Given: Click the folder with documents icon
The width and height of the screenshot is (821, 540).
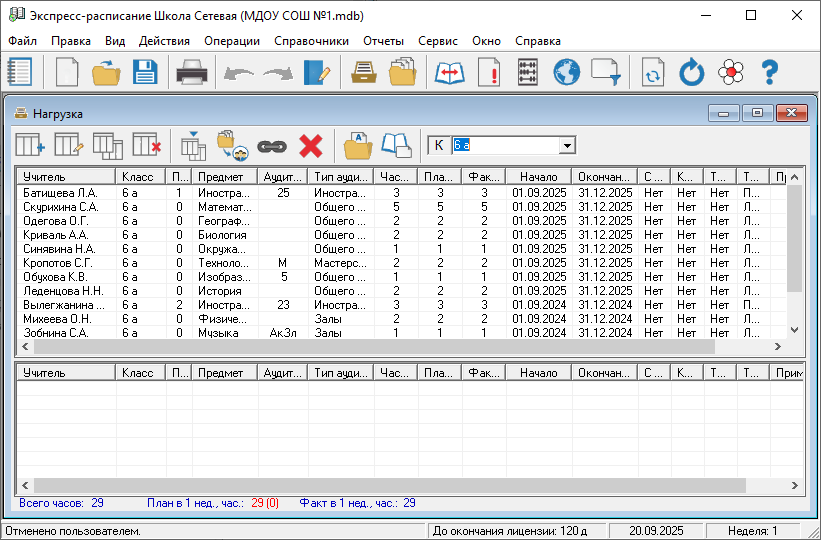Looking at the screenshot, I should (403, 72).
